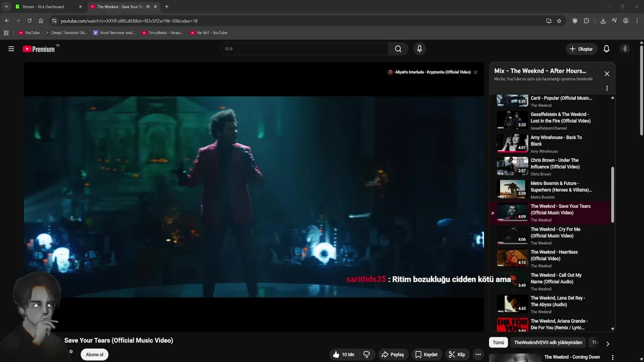Mute the YouTube tab audio icon
The image size is (644, 362).
tap(147, 7)
